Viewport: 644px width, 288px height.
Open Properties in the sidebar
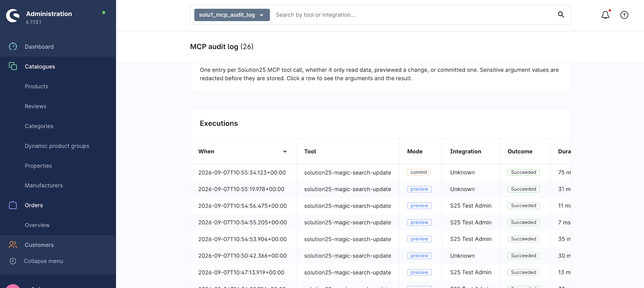tap(38, 166)
